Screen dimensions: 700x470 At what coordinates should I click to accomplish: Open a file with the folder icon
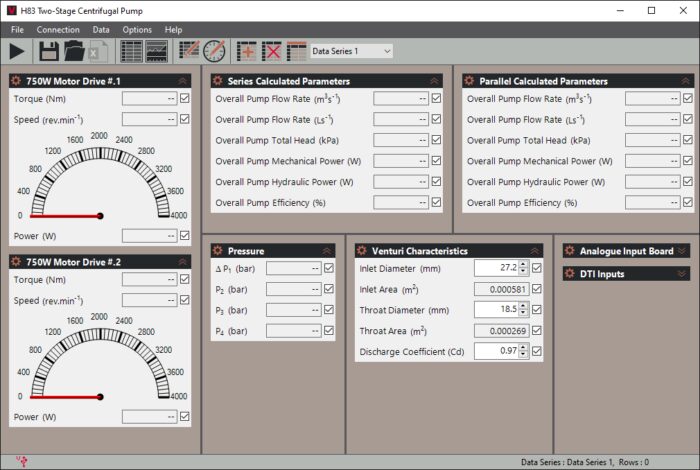click(x=74, y=51)
